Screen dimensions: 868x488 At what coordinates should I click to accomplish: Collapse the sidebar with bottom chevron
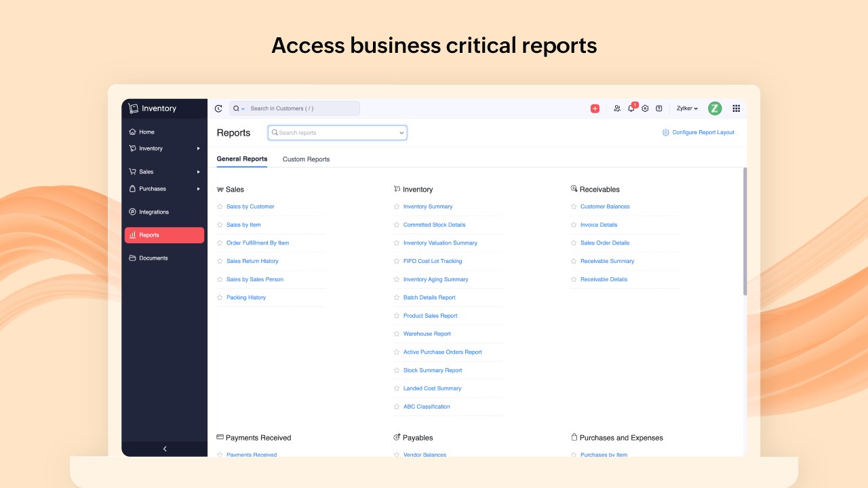(165, 449)
